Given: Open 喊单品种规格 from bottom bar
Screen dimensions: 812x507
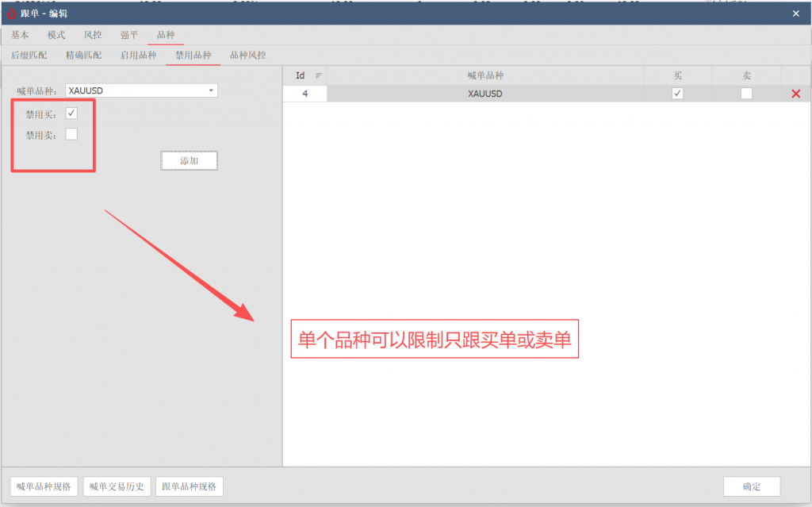Looking at the screenshot, I should coord(44,486).
